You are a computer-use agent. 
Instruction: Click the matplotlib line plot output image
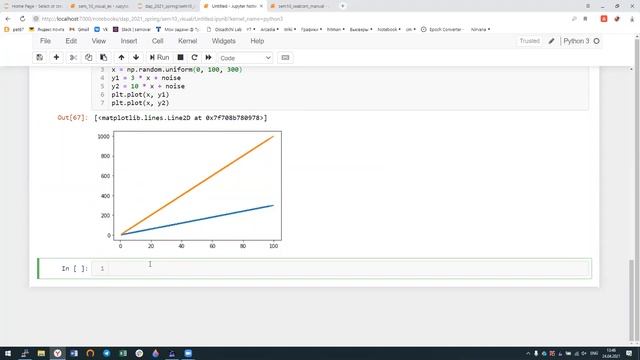click(x=189, y=191)
